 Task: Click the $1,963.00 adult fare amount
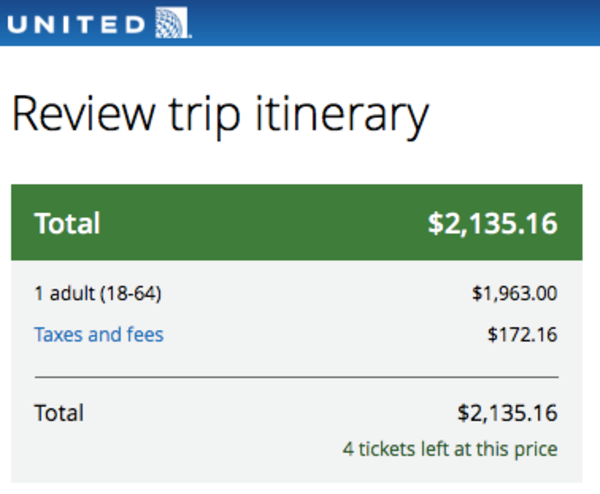514,294
